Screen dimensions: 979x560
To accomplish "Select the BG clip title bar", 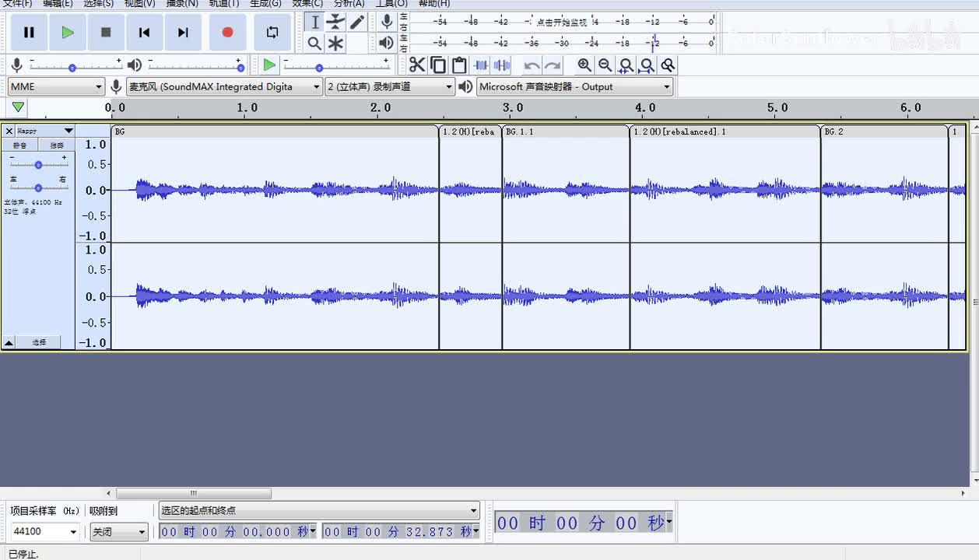I will pyautogui.click(x=275, y=131).
